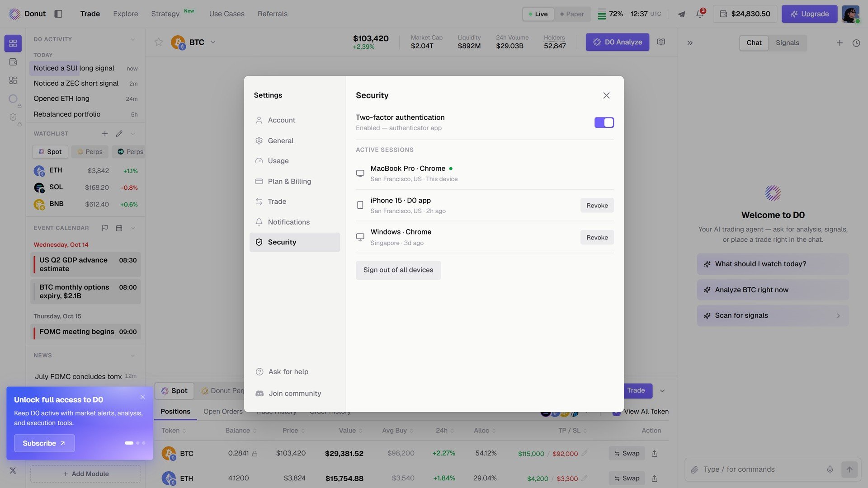Click the attachment paperclip icon in chat
868x488 pixels.
(694, 470)
